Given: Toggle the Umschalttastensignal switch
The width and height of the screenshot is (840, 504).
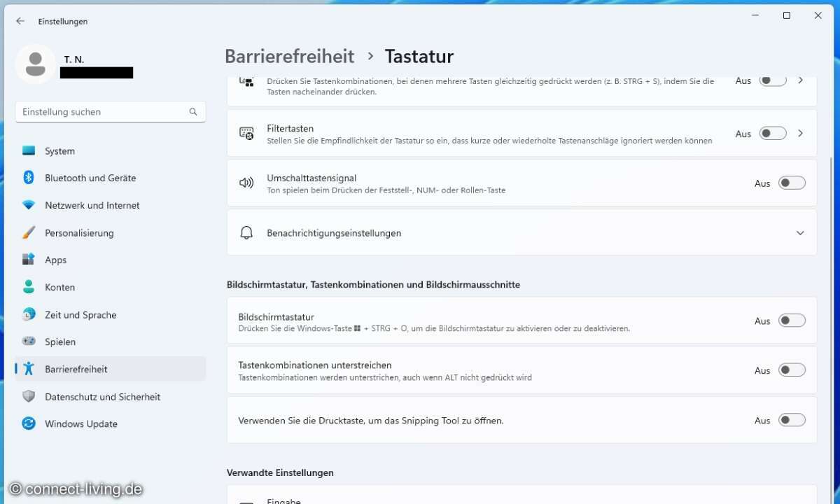Looking at the screenshot, I should pyautogui.click(x=792, y=183).
